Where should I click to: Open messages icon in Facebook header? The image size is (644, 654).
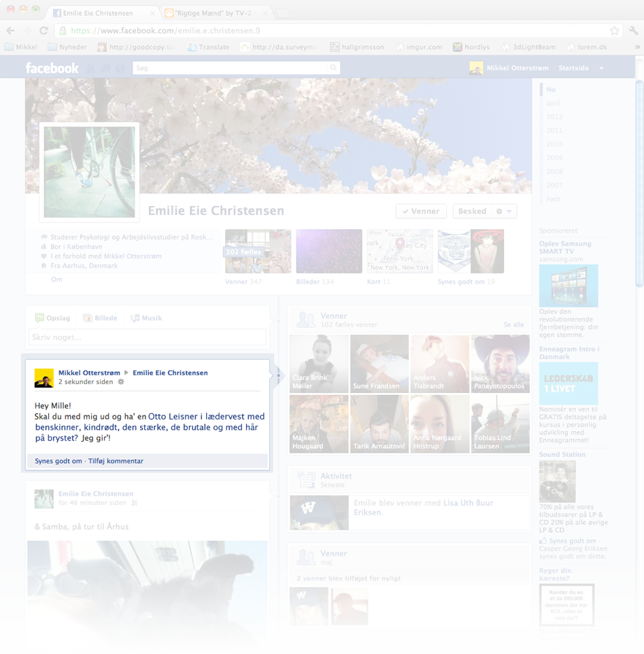click(105, 69)
